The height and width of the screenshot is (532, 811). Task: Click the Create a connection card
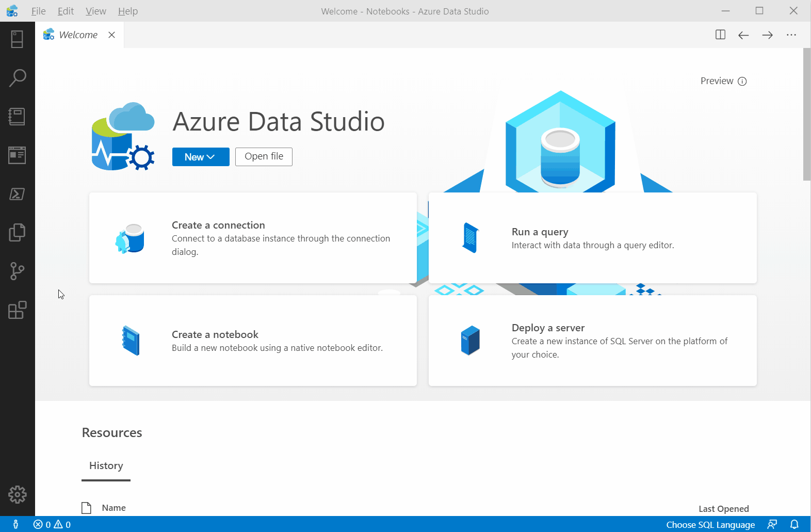pos(253,238)
